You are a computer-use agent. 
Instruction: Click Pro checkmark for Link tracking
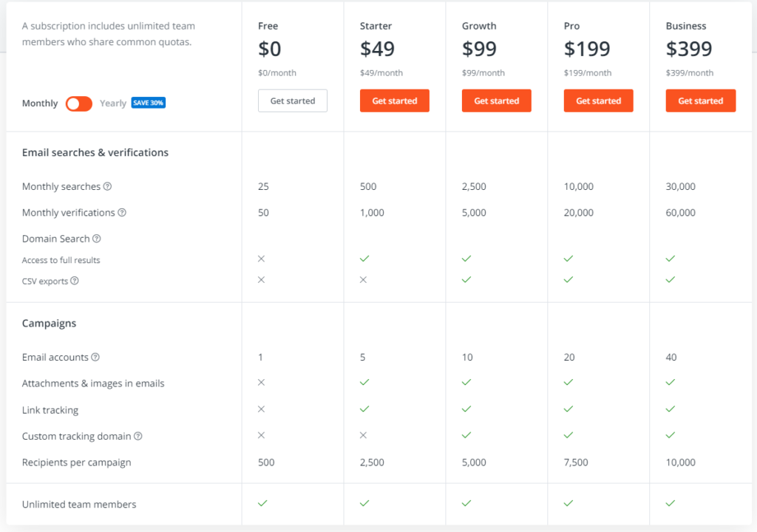click(x=568, y=409)
